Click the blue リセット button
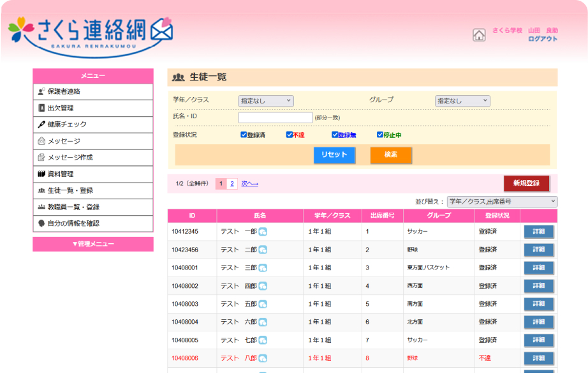 click(x=334, y=155)
